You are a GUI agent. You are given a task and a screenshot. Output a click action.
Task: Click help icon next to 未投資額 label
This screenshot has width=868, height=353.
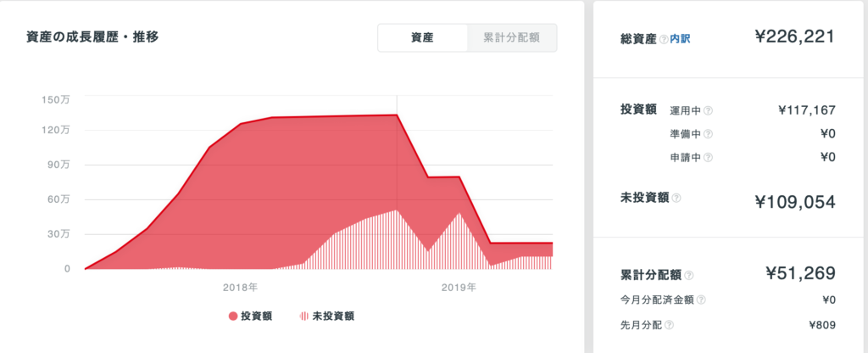(x=676, y=198)
